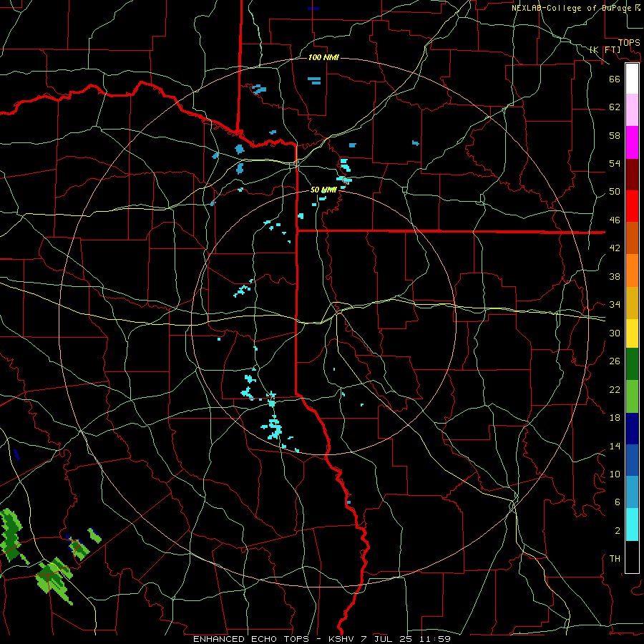This screenshot has height=644, width=644.
Task: Pick the light blue legend swatch near 6
Action: pos(632,492)
